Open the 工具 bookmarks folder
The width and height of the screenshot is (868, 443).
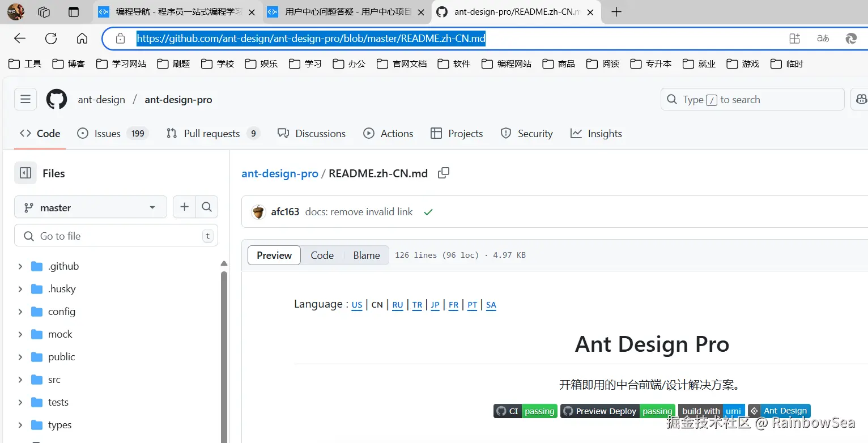point(25,64)
